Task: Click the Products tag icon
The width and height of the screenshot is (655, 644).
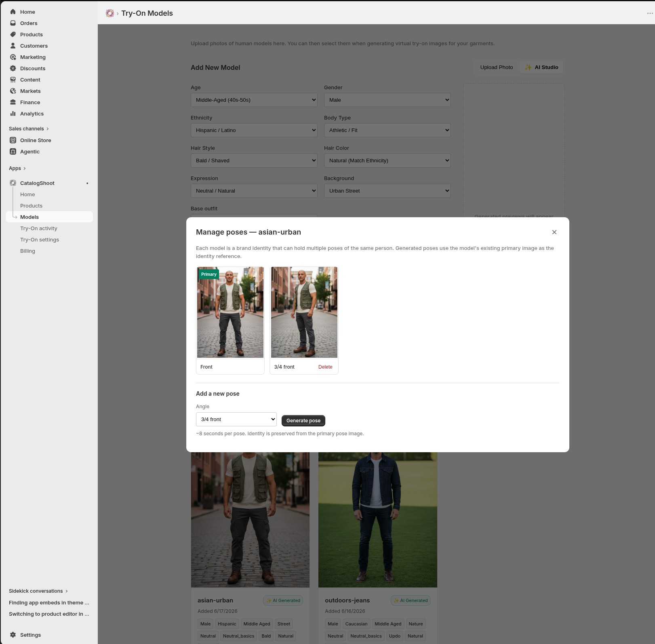Action: tap(13, 34)
